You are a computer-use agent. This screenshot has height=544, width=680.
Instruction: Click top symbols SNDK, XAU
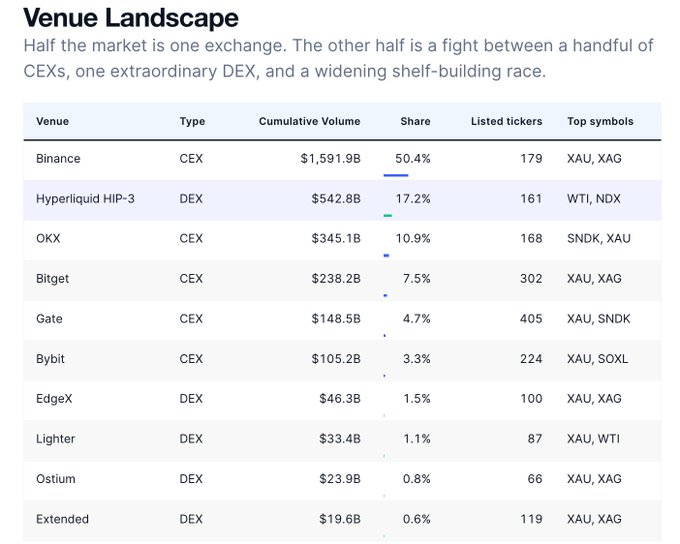coord(599,239)
